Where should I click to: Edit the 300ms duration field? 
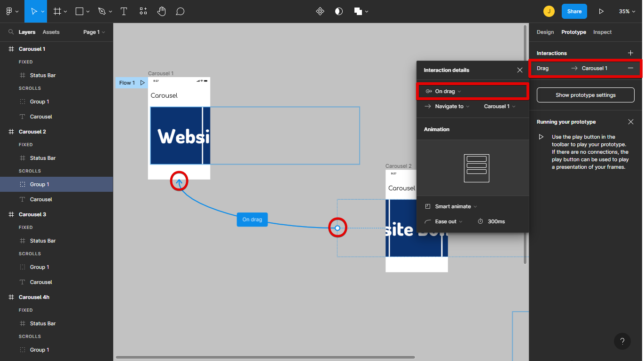[x=496, y=221]
